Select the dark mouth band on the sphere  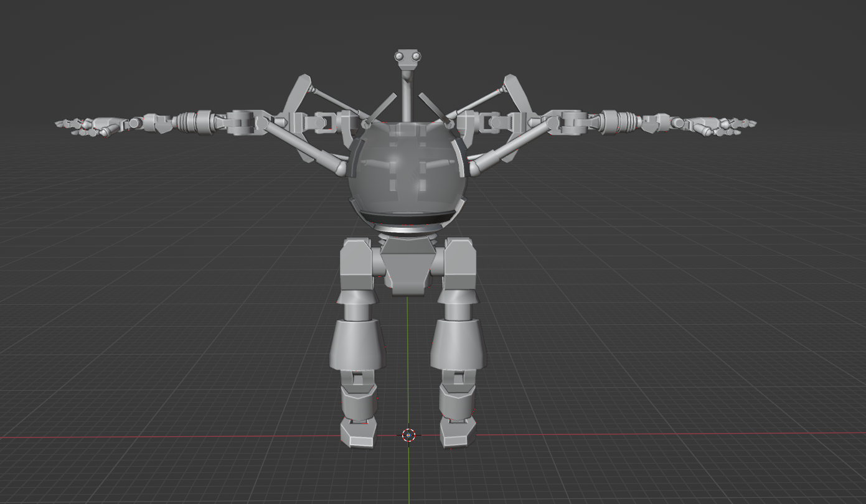pyautogui.click(x=407, y=218)
